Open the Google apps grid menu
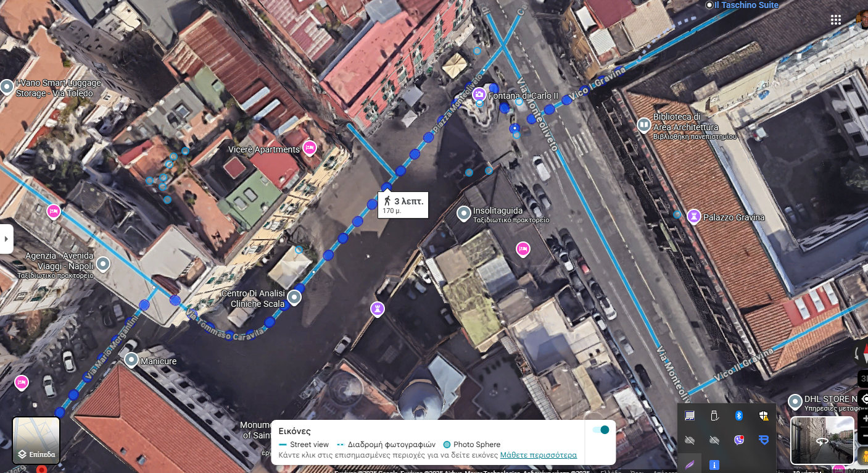This screenshot has width=868, height=473. point(836,20)
